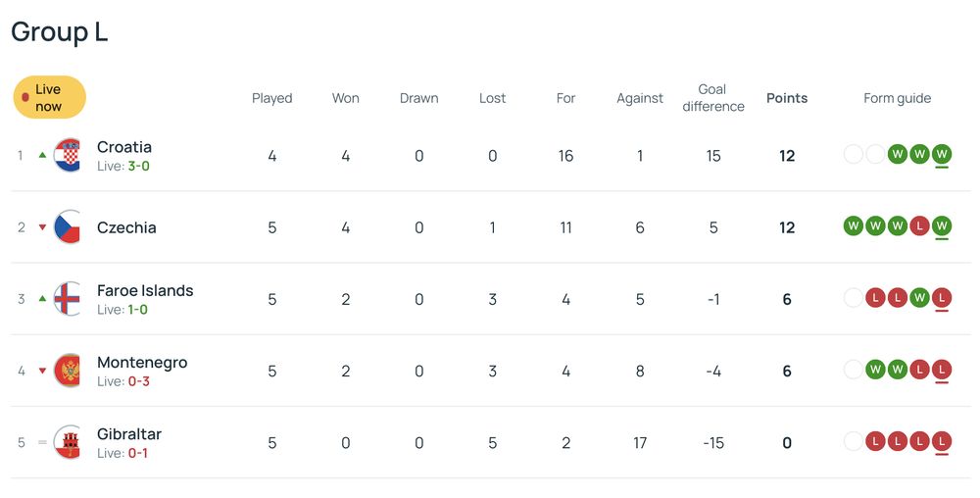The image size is (980, 498).
Task: Click the Played column header
Action: tap(272, 98)
